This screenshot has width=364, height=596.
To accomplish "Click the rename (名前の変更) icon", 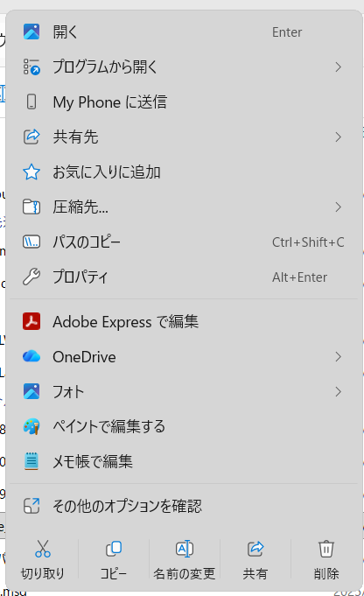I will pos(185,549).
